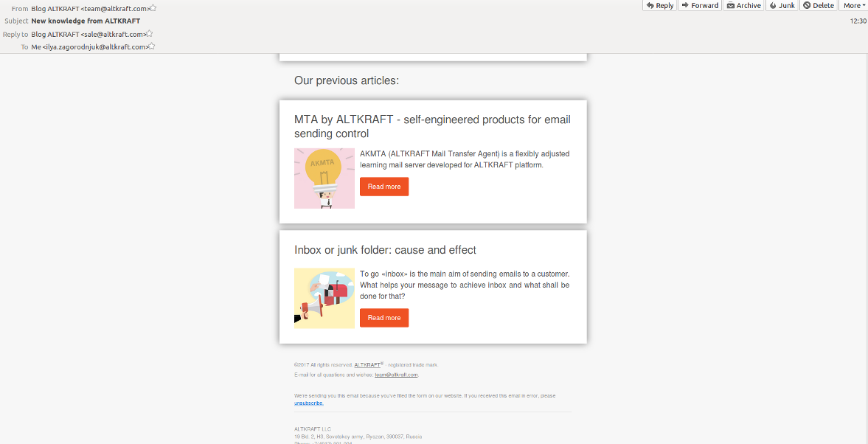Forward this email message
The height and width of the screenshot is (444, 868).
(700, 6)
